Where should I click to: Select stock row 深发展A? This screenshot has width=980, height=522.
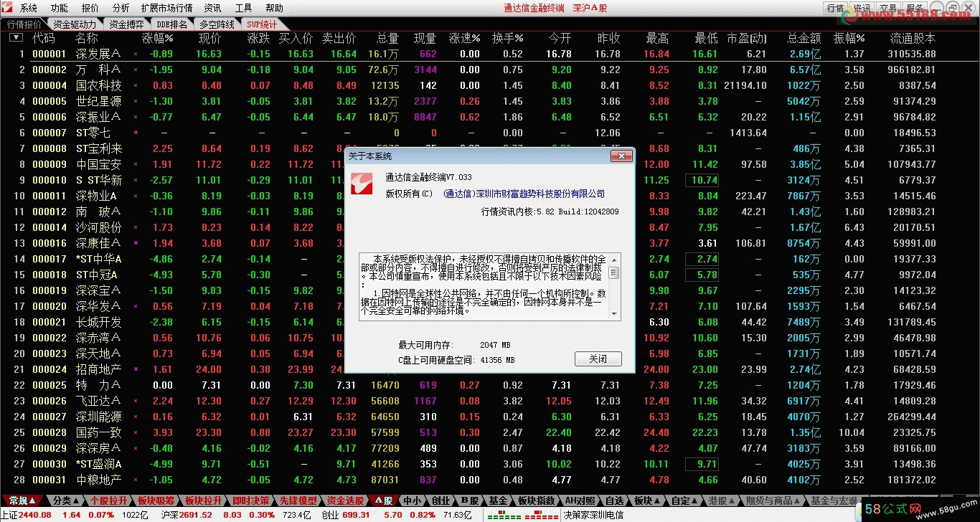tap(490, 54)
